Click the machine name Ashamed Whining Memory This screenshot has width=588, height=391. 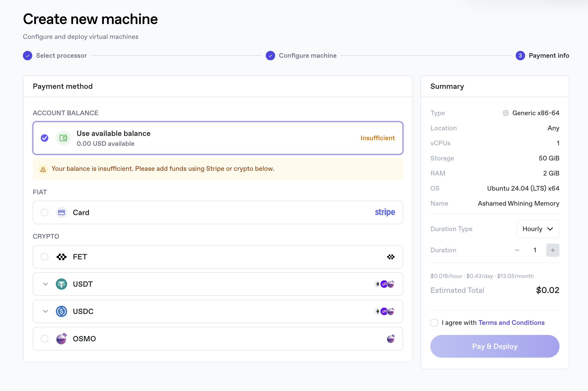point(519,204)
